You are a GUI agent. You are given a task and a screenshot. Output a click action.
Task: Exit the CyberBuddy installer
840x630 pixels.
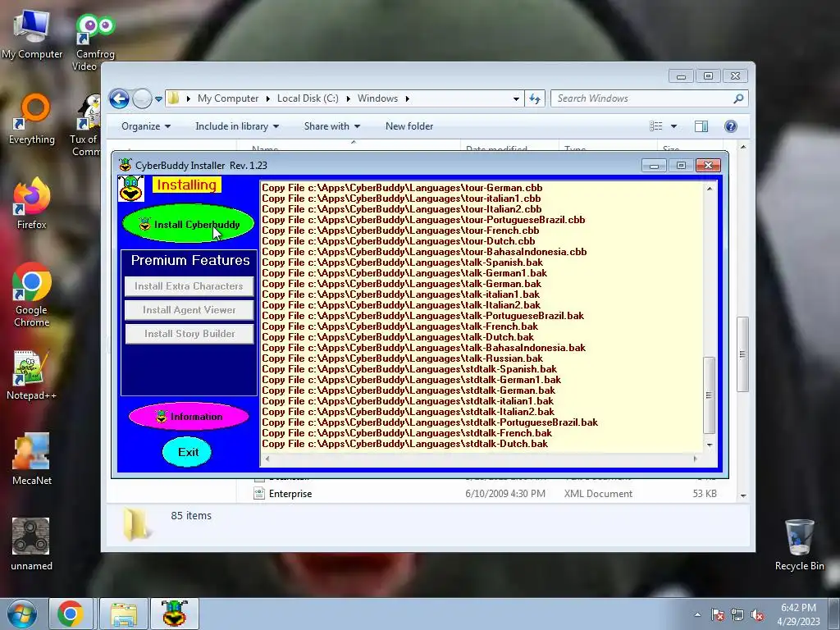(188, 452)
